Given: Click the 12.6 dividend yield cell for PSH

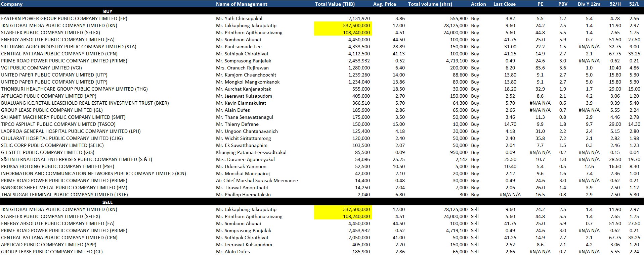Looking at the screenshot, I should (589, 166).
